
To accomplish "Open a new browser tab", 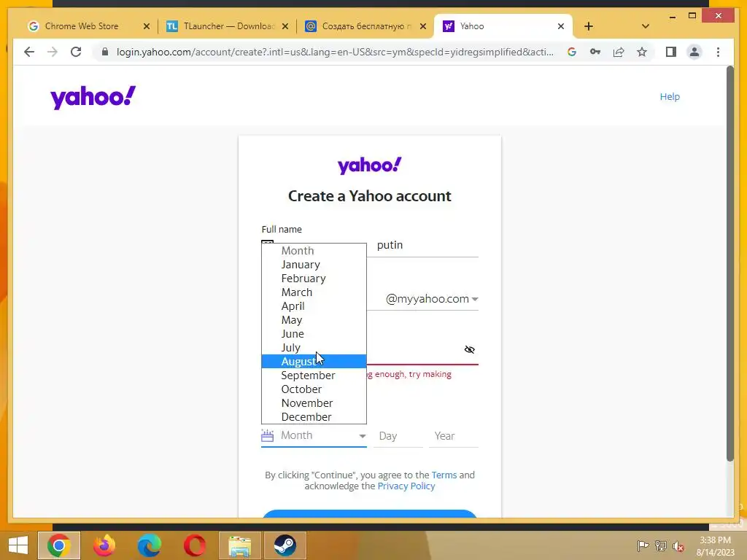I will (x=589, y=26).
